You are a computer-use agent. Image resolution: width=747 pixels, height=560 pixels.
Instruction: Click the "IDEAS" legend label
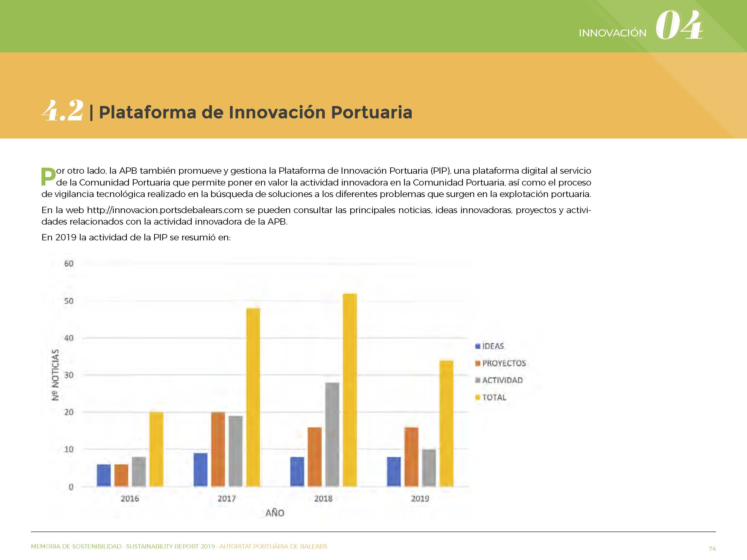[493, 346]
